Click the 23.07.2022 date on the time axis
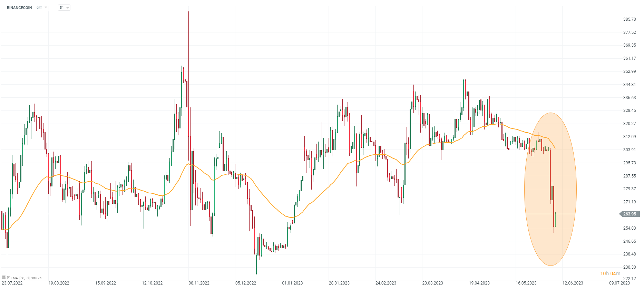This screenshot has height=289, width=644. [12, 283]
